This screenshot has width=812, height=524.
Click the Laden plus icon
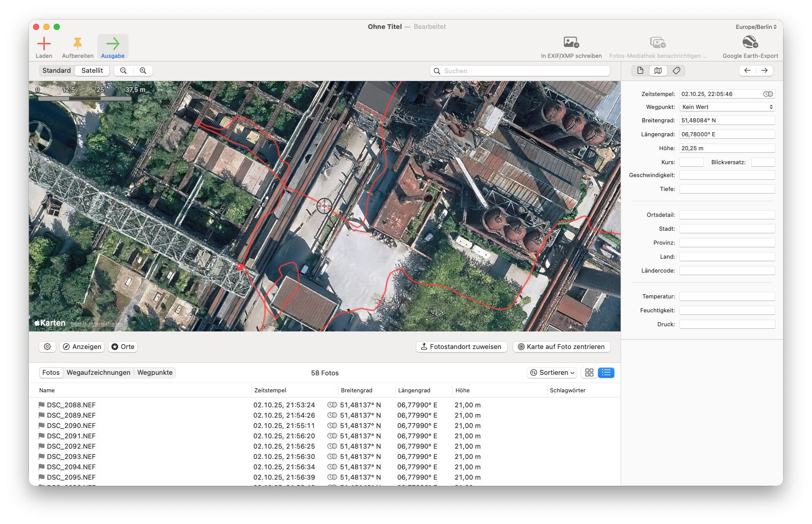click(x=44, y=44)
